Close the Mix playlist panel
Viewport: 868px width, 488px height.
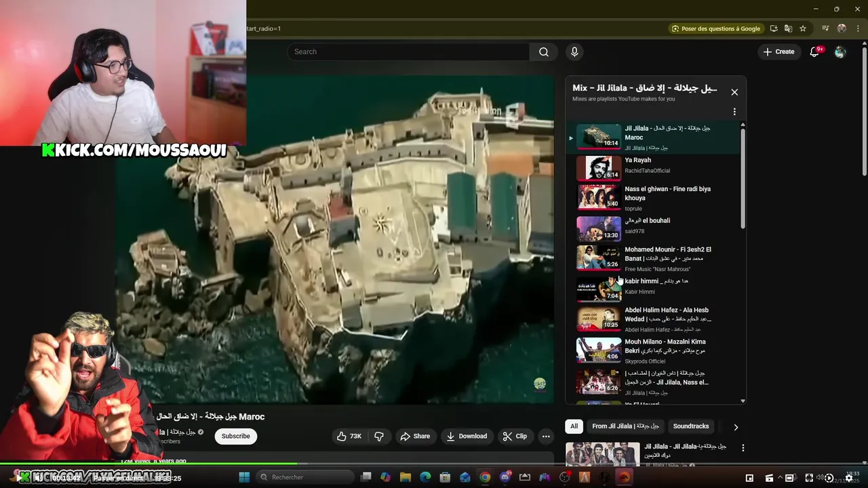(x=734, y=92)
